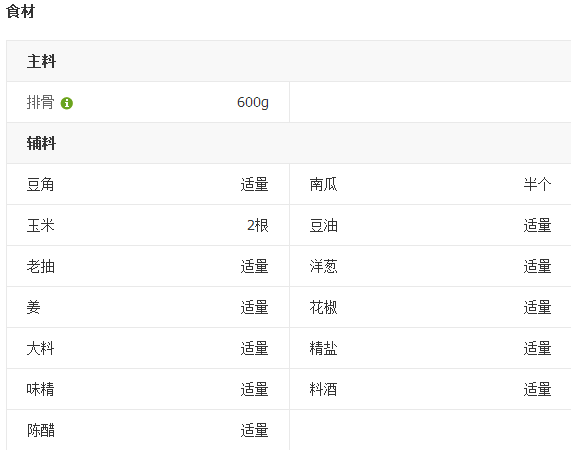The image size is (571, 450).
Task: Select the 味精 ingredient
Action: [40, 389]
